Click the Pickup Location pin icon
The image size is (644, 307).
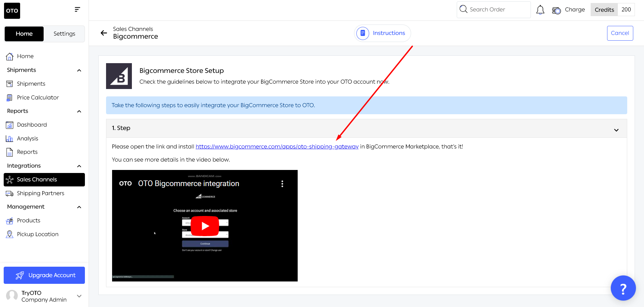(x=10, y=234)
